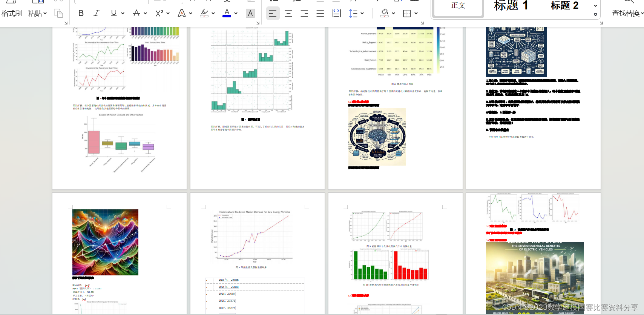Select the boxplot chart on first page
The width and height of the screenshot is (644, 315).
click(119, 143)
